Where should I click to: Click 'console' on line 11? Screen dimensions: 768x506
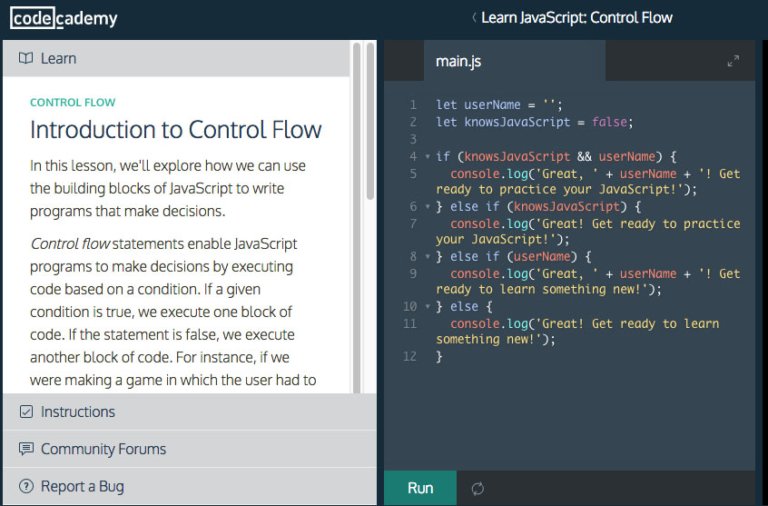pyautogui.click(x=475, y=324)
